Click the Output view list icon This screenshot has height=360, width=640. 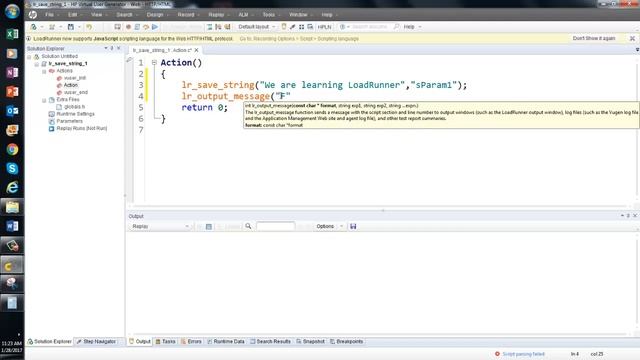(209, 227)
